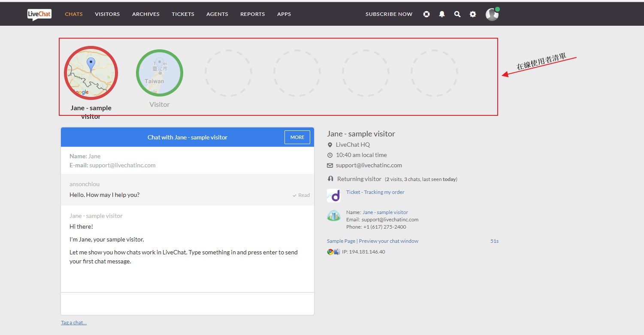Click the purple ticket integration icon
Viewport: 644px width, 335px height.
[333, 196]
